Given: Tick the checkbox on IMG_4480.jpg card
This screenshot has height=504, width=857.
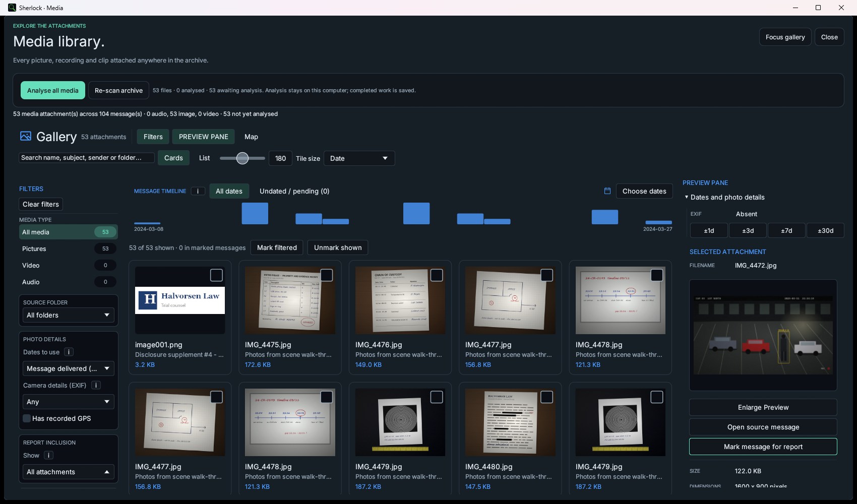Looking at the screenshot, I should tap(546, 397).
